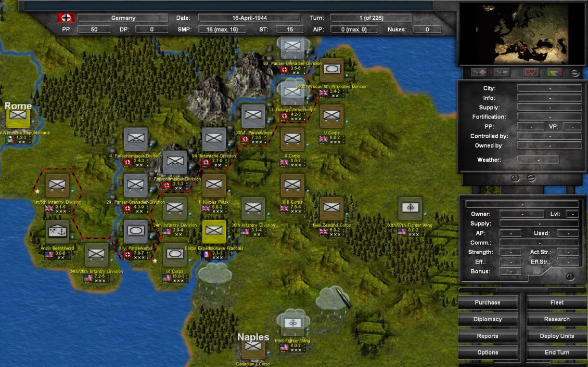Select the 34th Infantry Division counter
This screenshot has height=367, width=588.
175,208
